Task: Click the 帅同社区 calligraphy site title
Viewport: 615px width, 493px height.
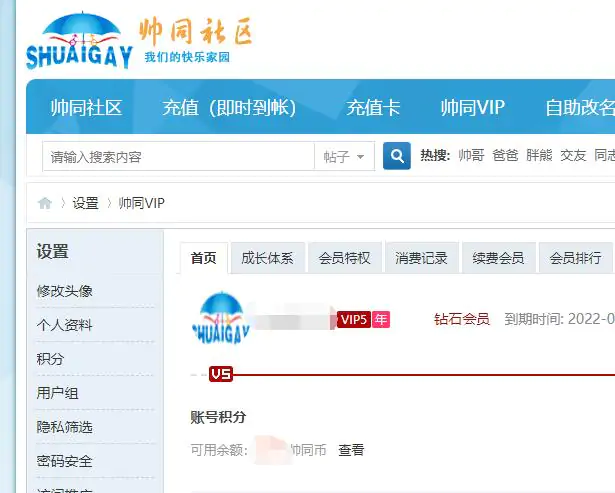Action: (x=196, y=32)
